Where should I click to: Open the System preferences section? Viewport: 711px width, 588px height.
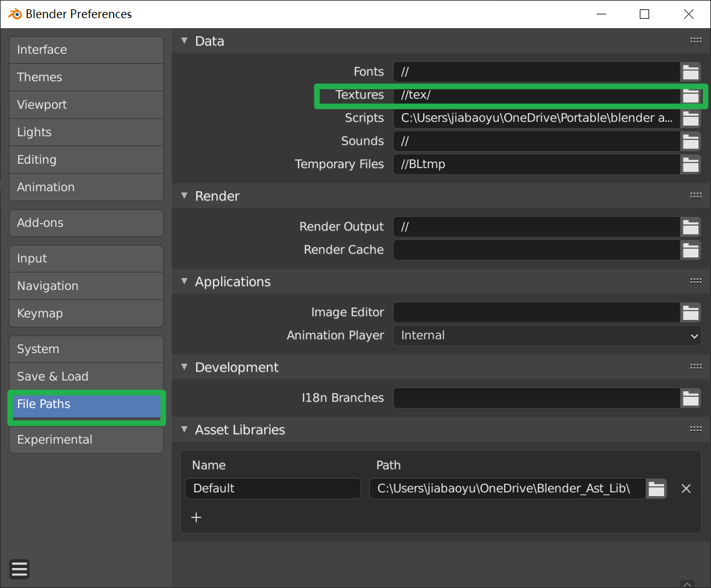pyautogui.click(x=86, y=349)
